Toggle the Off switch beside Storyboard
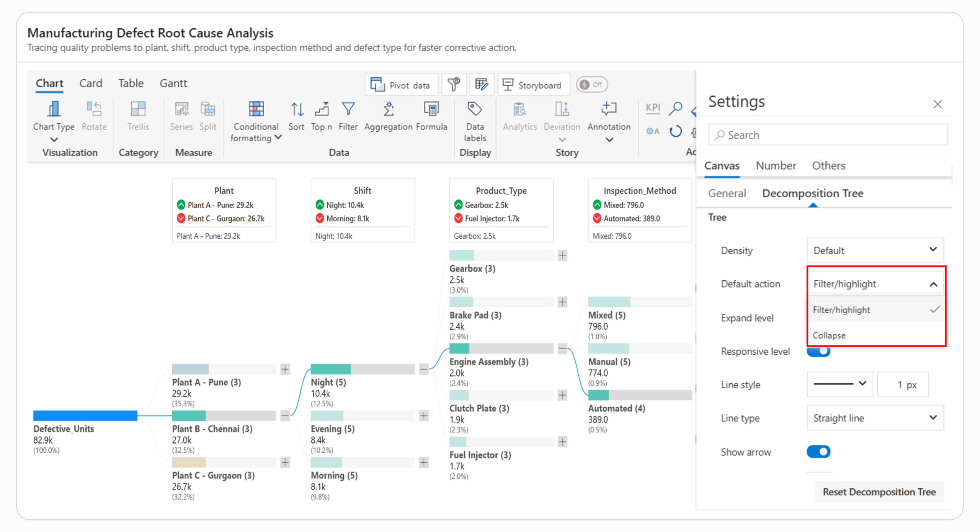 pyautogui.click(x=592, y=85)
